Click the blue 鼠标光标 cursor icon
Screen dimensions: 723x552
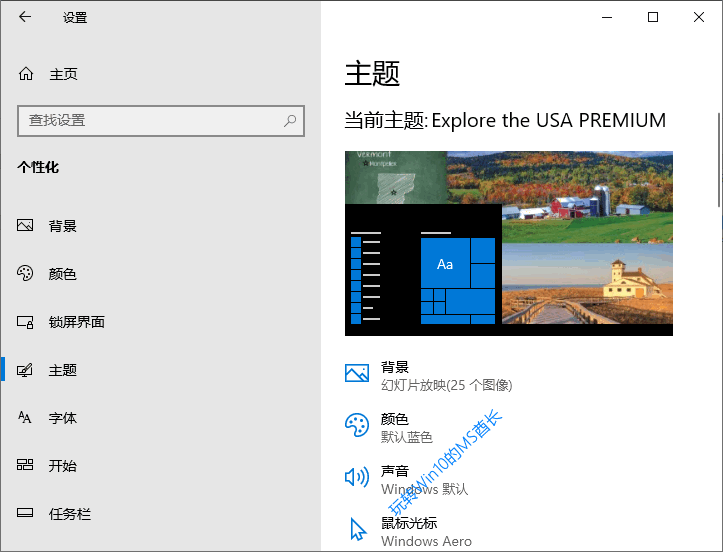click(x=358, y=529)
